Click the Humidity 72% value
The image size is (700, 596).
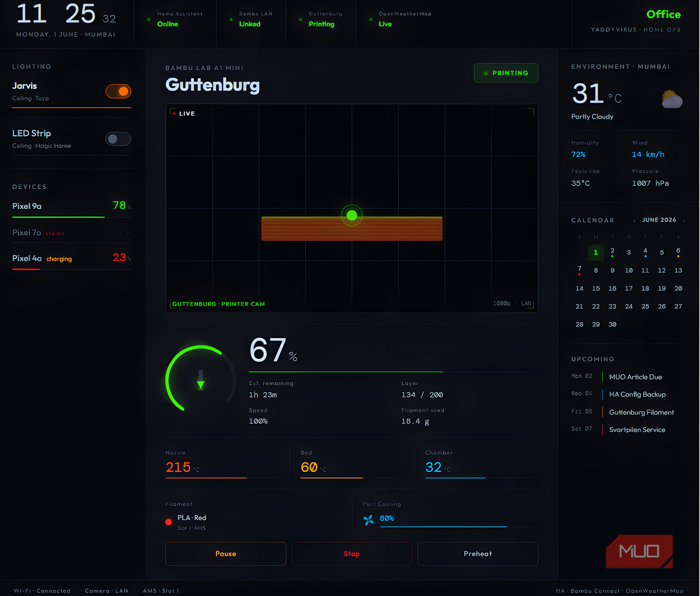(x=578, y=154)
